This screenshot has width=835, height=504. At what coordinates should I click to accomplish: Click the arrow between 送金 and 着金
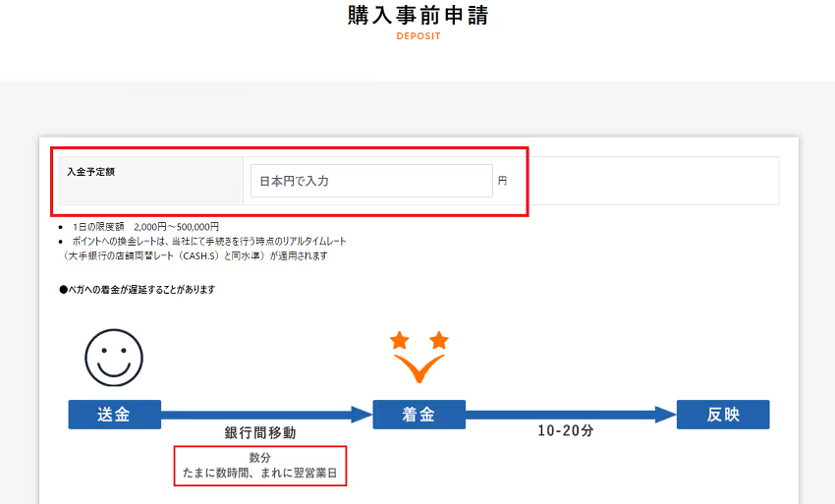tap(267, 415)
